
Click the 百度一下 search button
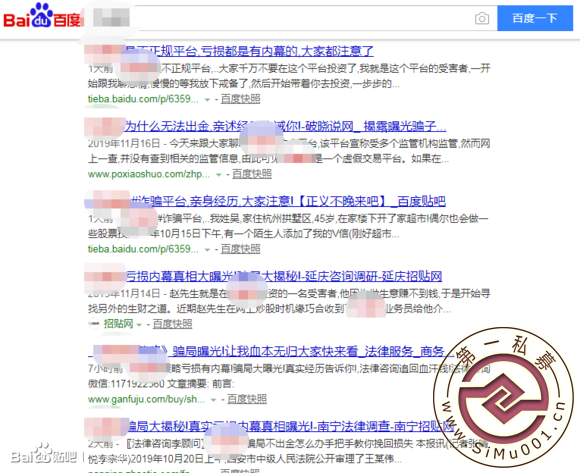coord(535,18)
